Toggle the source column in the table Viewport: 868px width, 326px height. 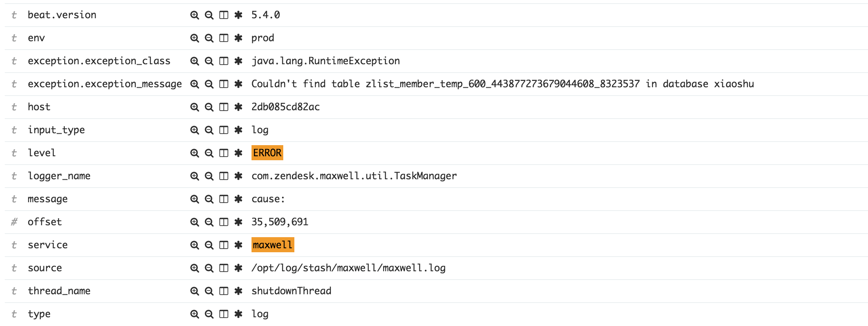(223, 268)
